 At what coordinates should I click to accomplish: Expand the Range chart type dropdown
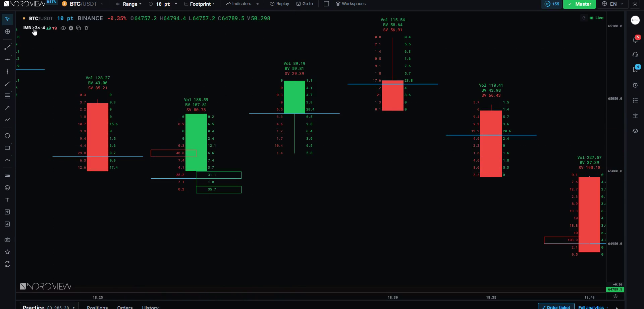click(129, 4)
